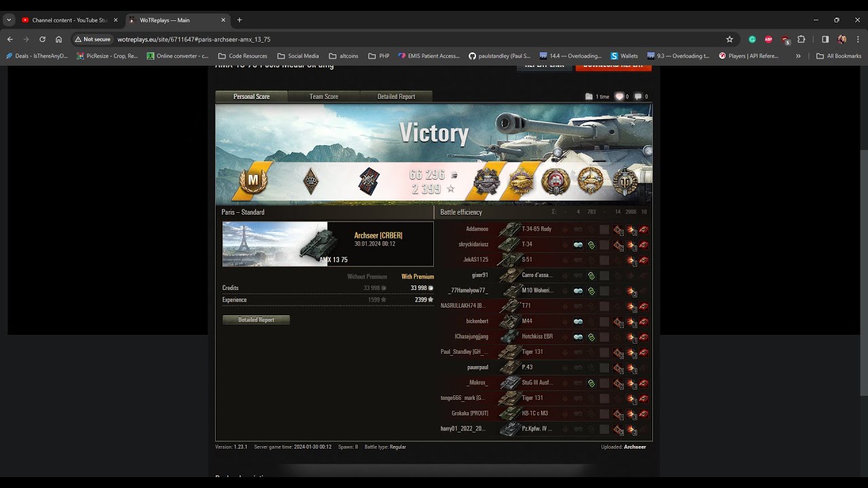The width and height of the screenshot is (868, 488).
Task: Reload the page with the refresh button
Action: pos(42,39)
